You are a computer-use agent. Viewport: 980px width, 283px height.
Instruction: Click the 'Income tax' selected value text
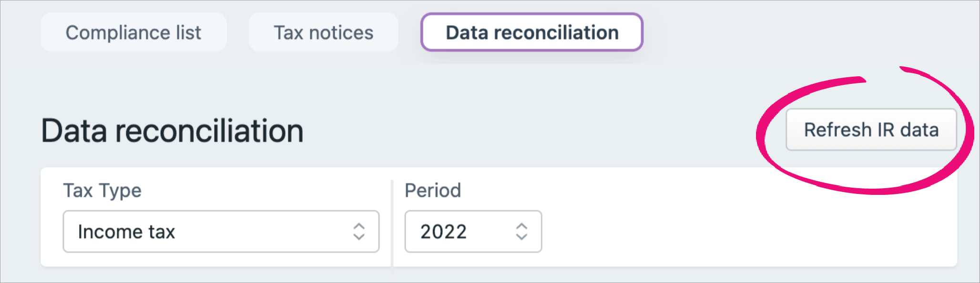pos(126,232)
